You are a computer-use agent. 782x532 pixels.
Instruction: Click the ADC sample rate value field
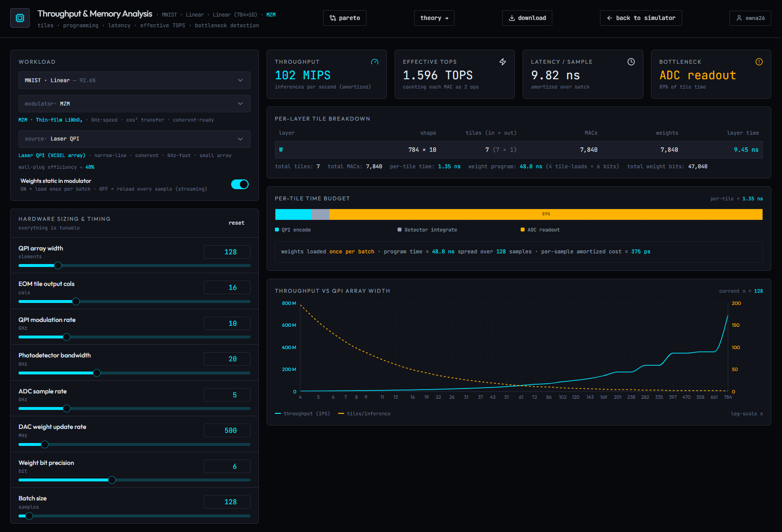(227, 395)
